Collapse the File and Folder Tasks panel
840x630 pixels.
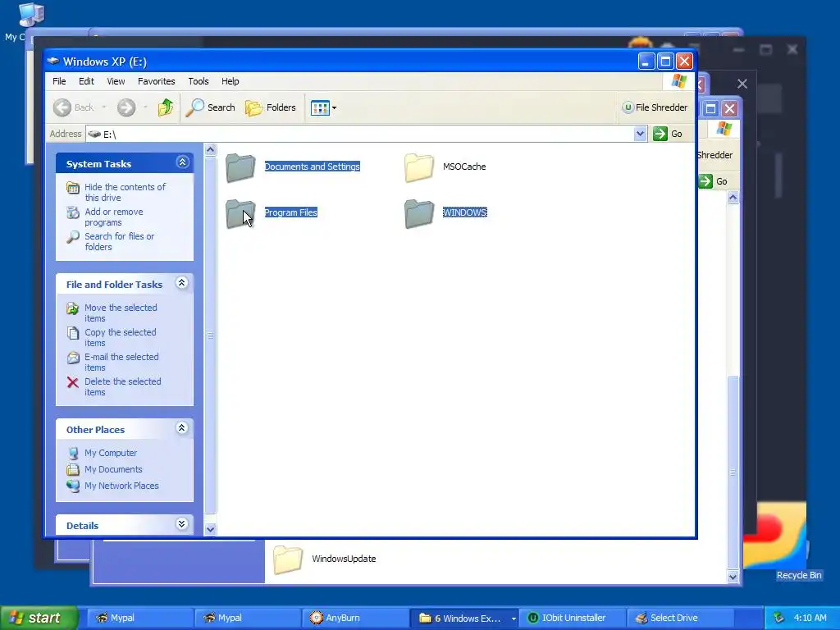(x=182, y=283)
